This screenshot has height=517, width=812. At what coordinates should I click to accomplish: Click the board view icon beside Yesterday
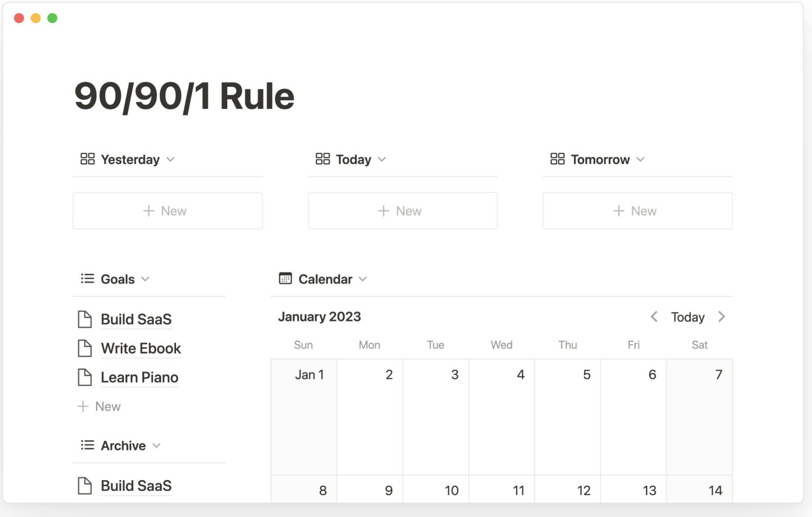tap(87, 159)
